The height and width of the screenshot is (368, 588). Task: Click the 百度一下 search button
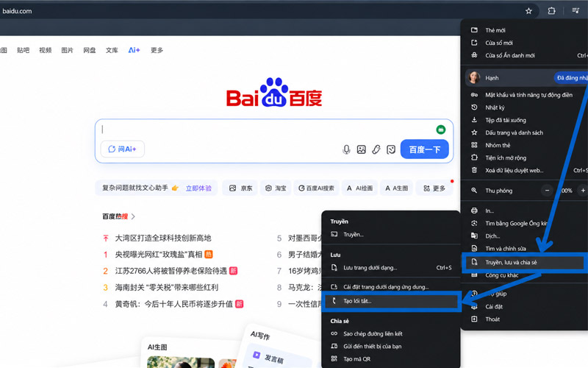coord(425,149)
